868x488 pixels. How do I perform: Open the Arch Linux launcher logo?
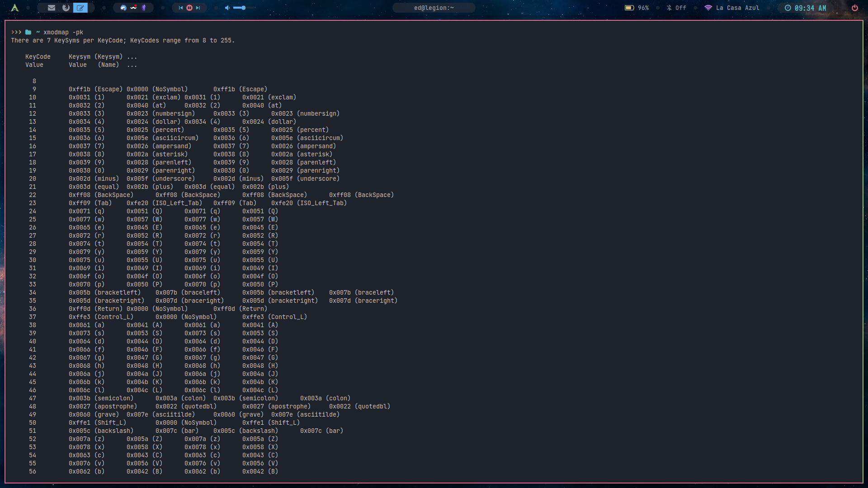point(15,8)
